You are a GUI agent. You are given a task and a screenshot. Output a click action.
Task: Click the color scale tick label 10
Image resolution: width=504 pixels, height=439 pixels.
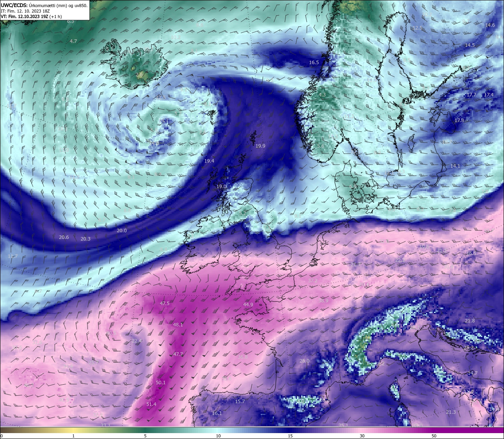pyautogui.click(x=218, y=436)
